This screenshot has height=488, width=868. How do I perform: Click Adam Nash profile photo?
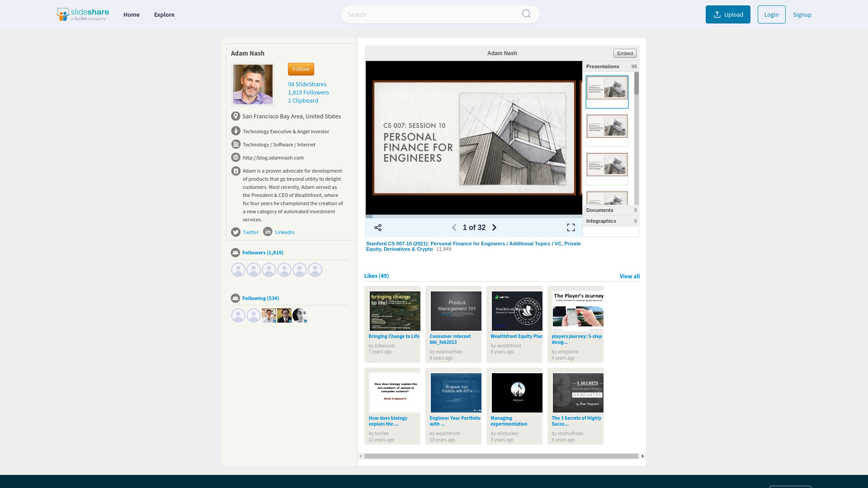click(x=253, y=84)
